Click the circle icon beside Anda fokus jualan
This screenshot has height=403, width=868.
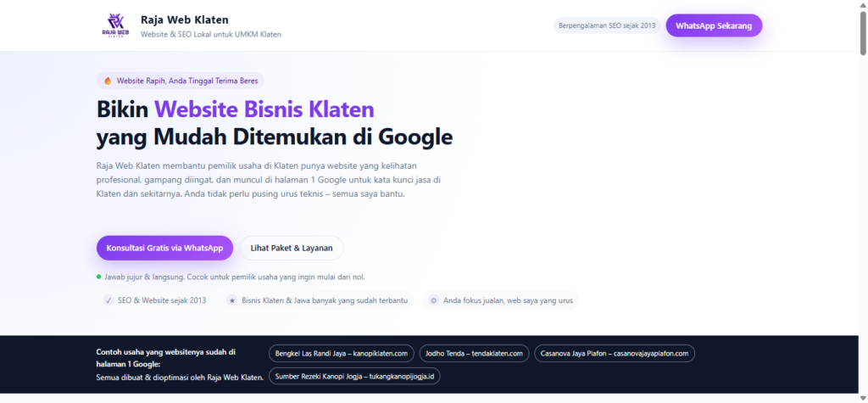434,300
